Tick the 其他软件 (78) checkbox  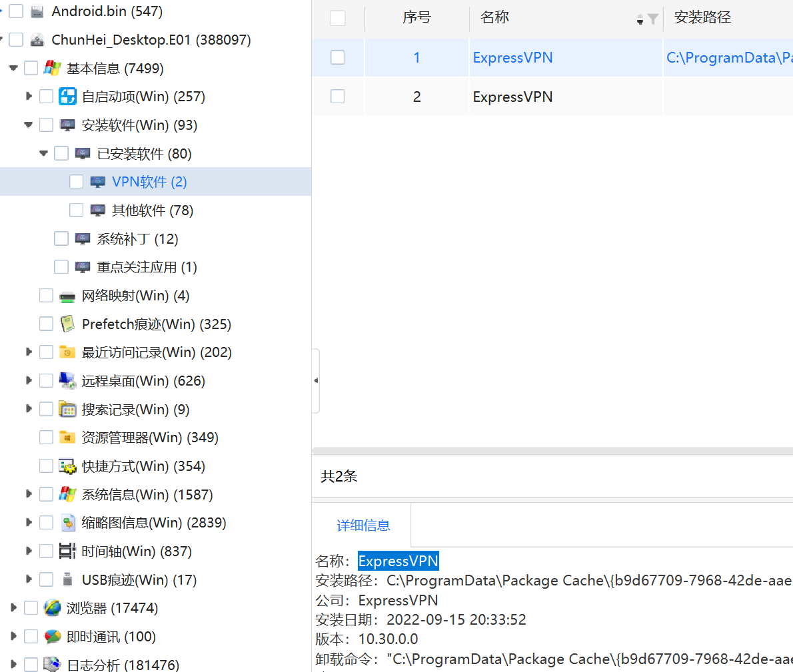pos(77,210)
